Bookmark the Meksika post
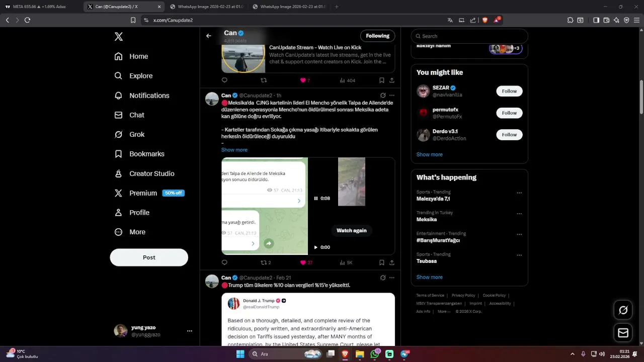The width and height of the screenshot is (644, 362). [x=381, y=262]
